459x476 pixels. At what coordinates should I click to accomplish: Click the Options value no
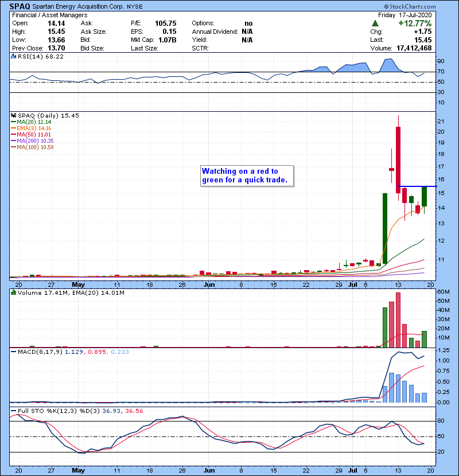pos(248,24)
